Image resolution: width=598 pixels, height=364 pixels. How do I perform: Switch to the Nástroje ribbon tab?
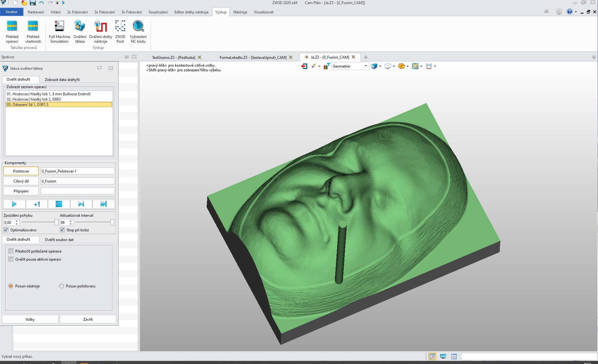(240, 12)
